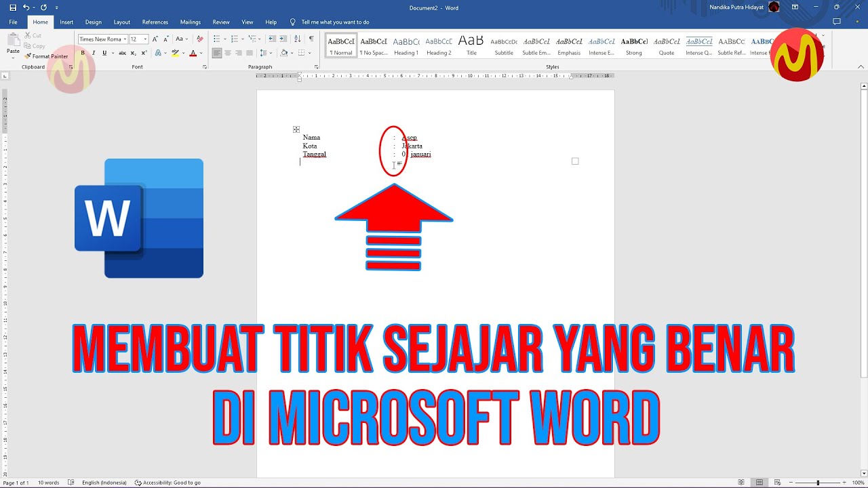Switch to Print Layout view in status bar
The height and width of the screenshot is (488, 868).
point(760,483)
